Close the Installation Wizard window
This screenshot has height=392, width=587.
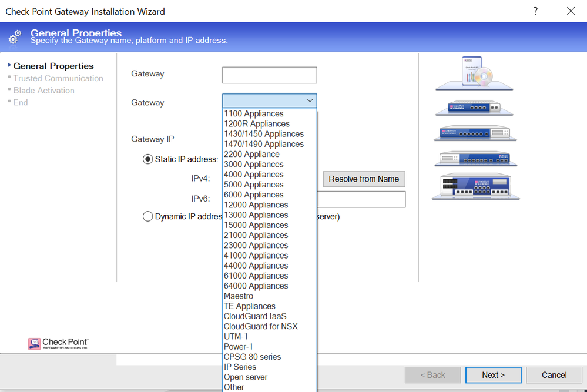pos(571,11)
